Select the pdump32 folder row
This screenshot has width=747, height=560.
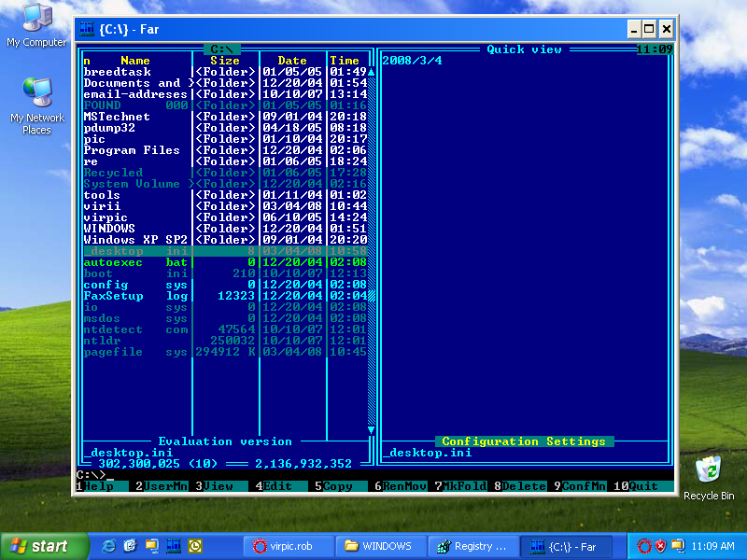tap(225, 128)
